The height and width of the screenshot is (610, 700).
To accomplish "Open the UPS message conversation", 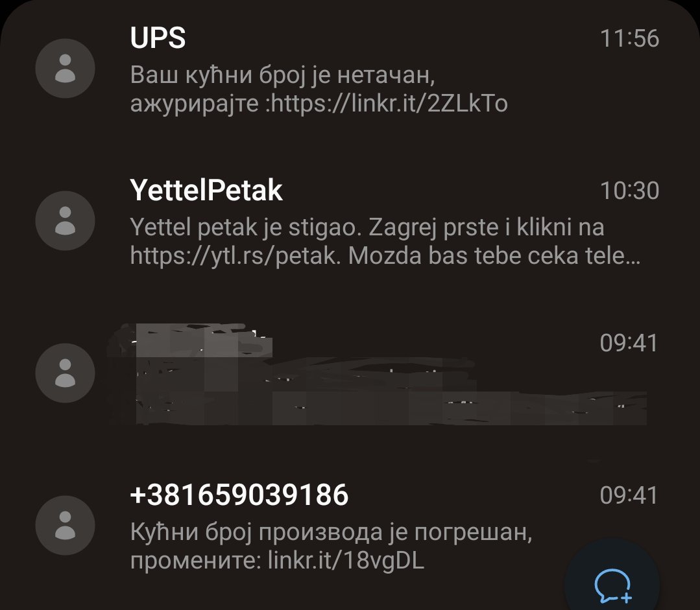I will click(350, 69).
